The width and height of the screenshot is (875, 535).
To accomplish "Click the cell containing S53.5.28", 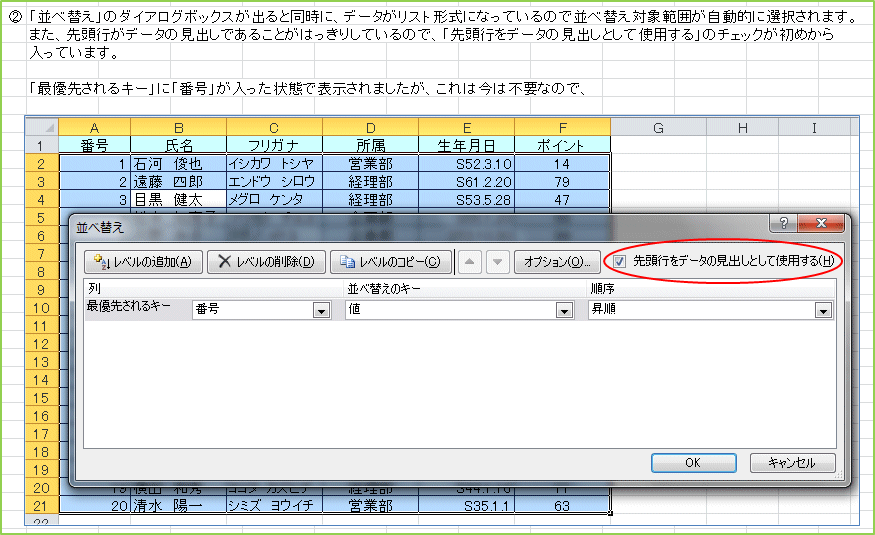I will 467,199.
